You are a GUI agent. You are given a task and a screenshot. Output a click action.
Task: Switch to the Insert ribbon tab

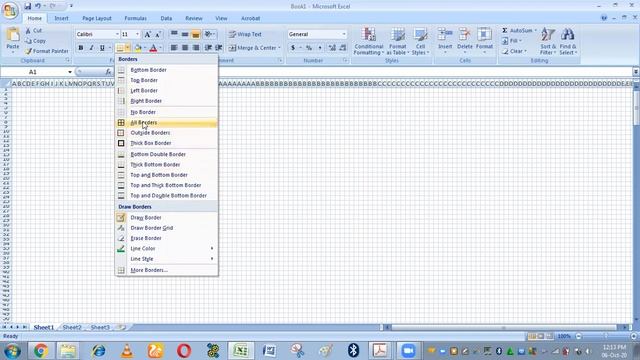61,18
